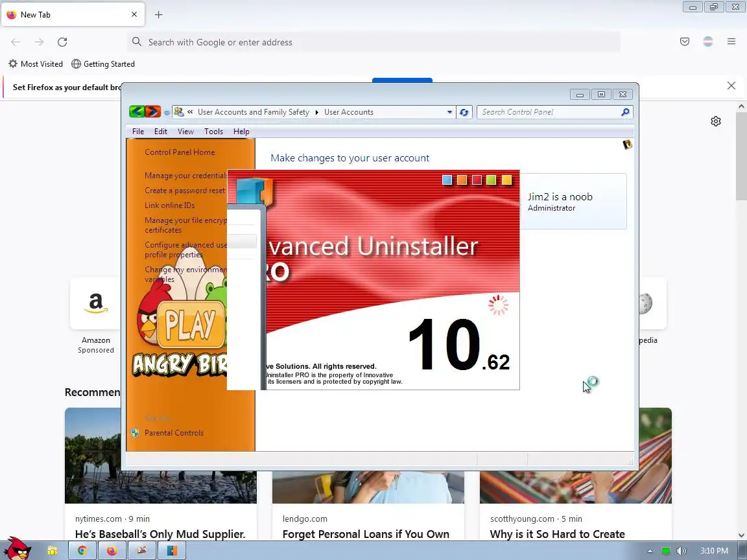Open File menu in Control Panel
Screen dimensions: 747x560
(x=138, y=132)
